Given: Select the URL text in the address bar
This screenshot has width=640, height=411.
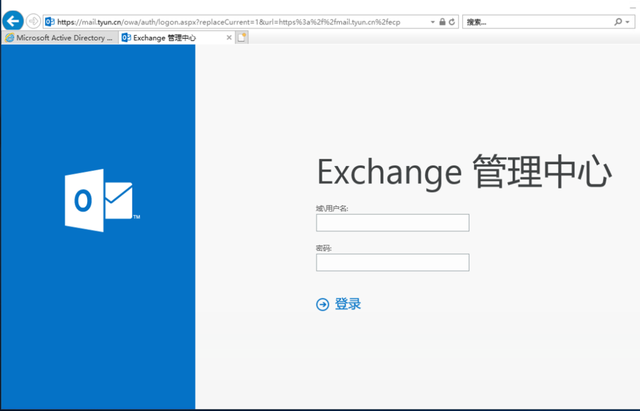Looking at the screenshot, I should [229, 22].
